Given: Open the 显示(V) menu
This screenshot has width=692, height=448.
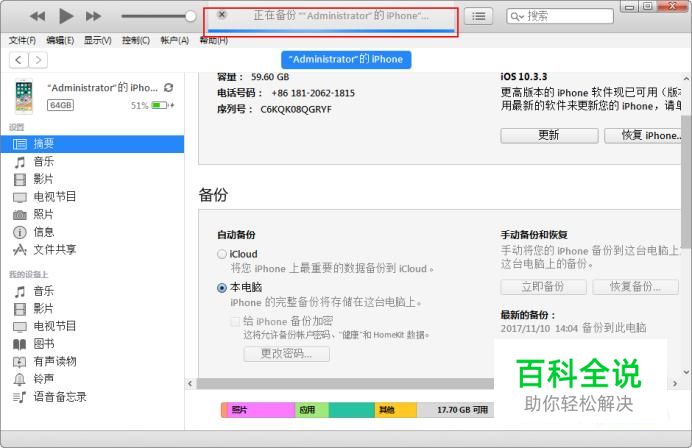Looking at the screenshot, I should click(98, 41).
